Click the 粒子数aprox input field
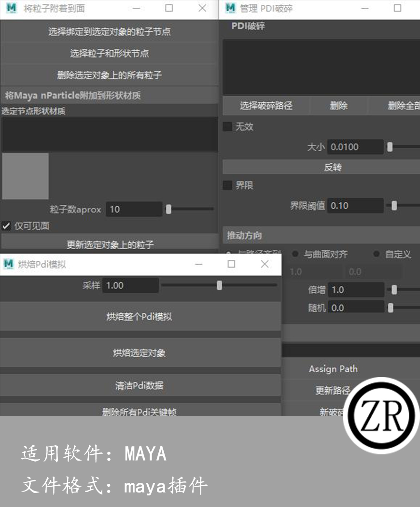The image size is (420, 507). 134,209
